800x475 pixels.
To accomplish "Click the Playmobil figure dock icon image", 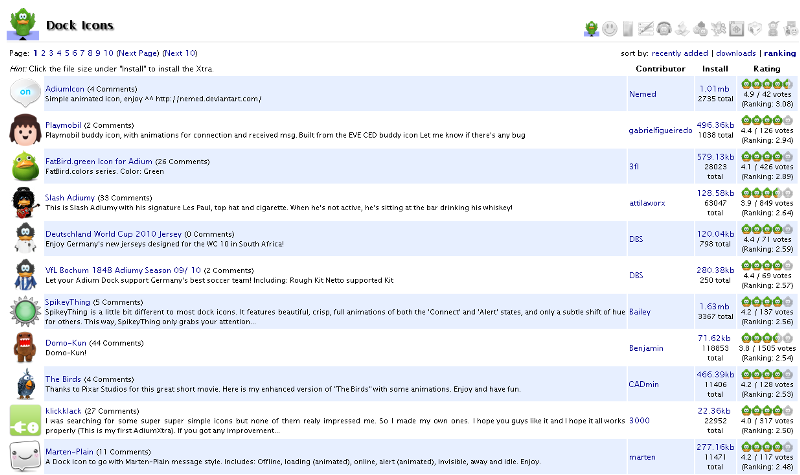I will pyautogui.click(x=25, y=129).
